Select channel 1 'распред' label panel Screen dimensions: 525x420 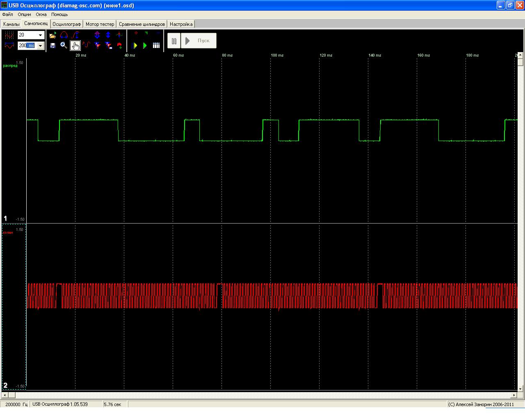[x=14, y=141]
